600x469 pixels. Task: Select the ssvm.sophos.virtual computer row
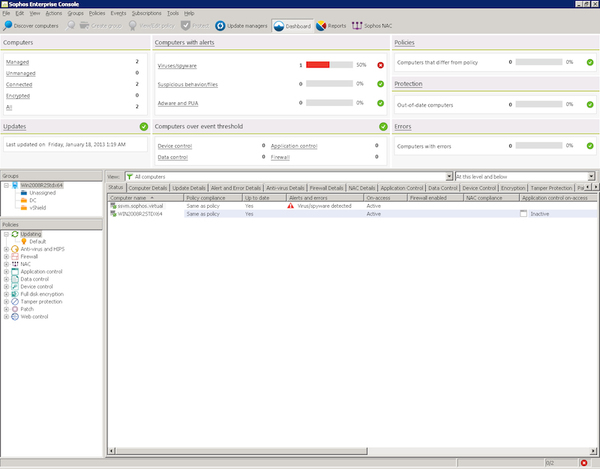coord(352,206)
